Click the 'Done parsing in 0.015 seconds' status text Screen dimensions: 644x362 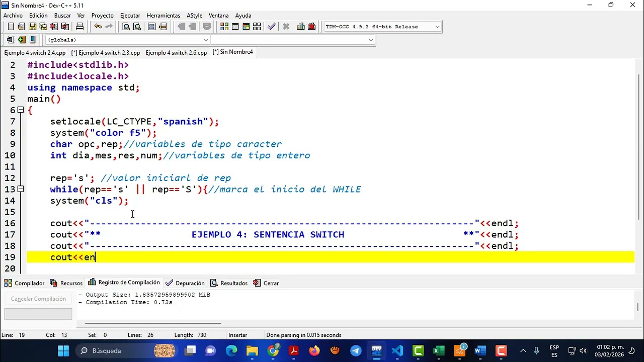304,335
